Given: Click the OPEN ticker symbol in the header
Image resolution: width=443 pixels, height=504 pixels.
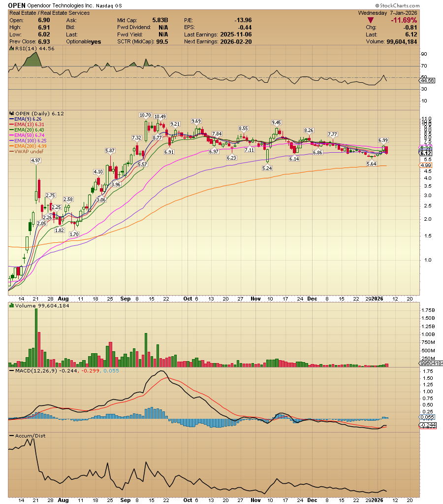Looking at the screenshot, I should click(17, 5).
